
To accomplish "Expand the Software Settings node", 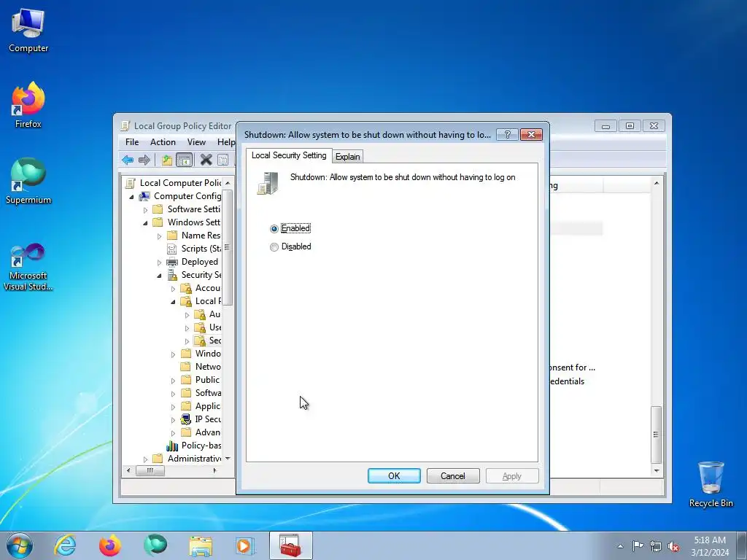I will tap(145, 209).
